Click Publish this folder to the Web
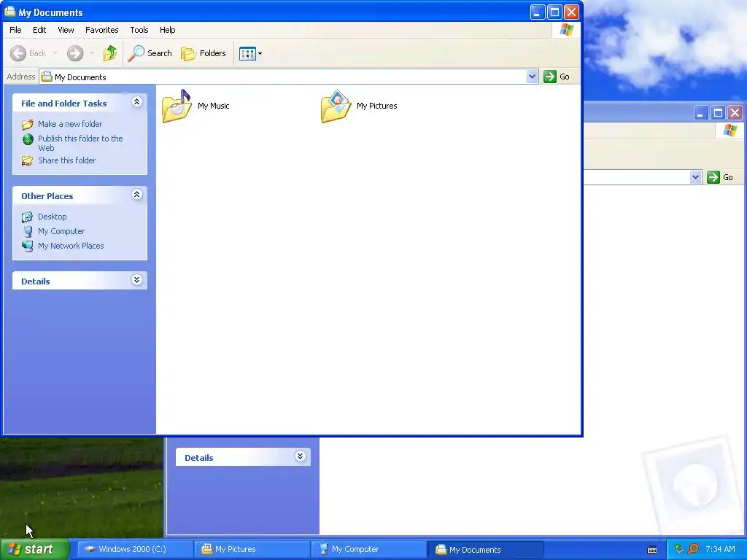Screen dimensions: 747x560 tap(80, 143)
